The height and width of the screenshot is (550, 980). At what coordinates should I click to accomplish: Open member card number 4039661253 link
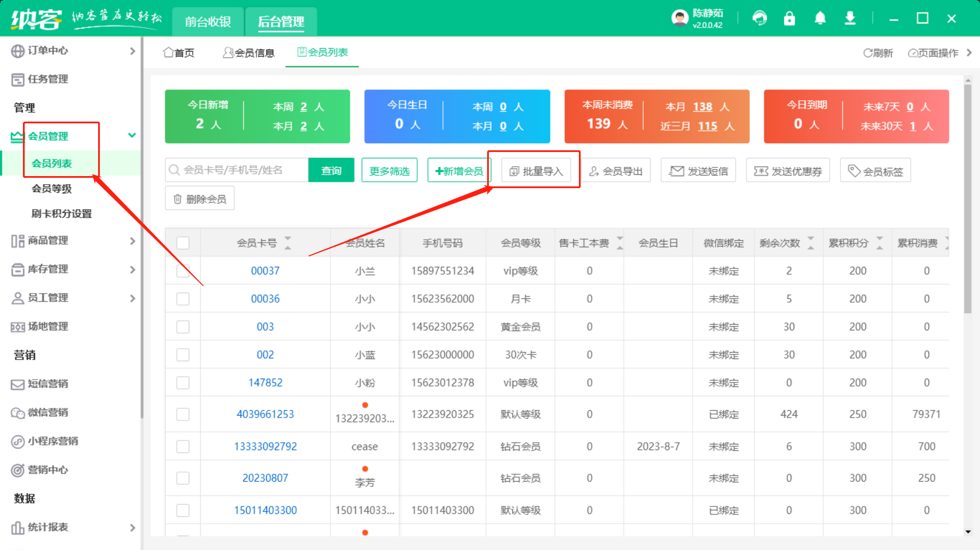point(265,414)
